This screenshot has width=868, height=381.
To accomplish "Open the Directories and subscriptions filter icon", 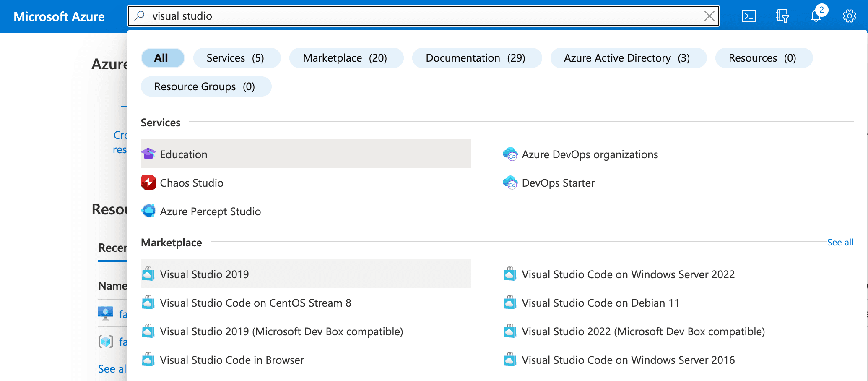I will coord(782,16).
